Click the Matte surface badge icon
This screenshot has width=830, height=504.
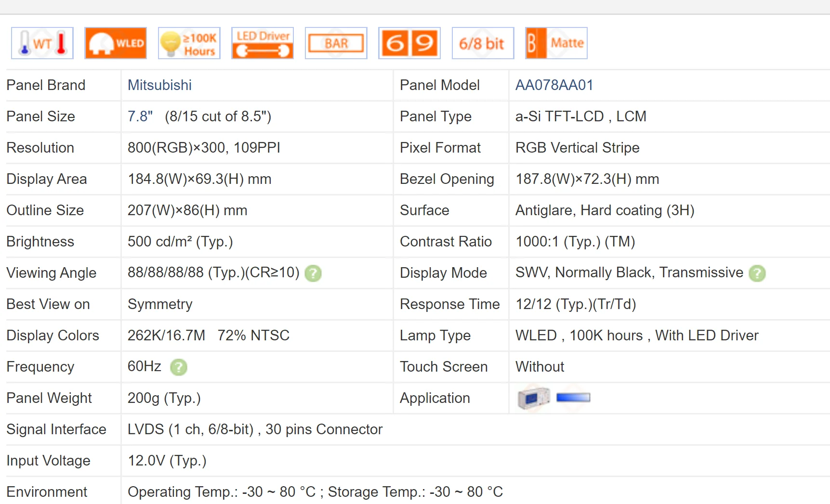[556, 43]
